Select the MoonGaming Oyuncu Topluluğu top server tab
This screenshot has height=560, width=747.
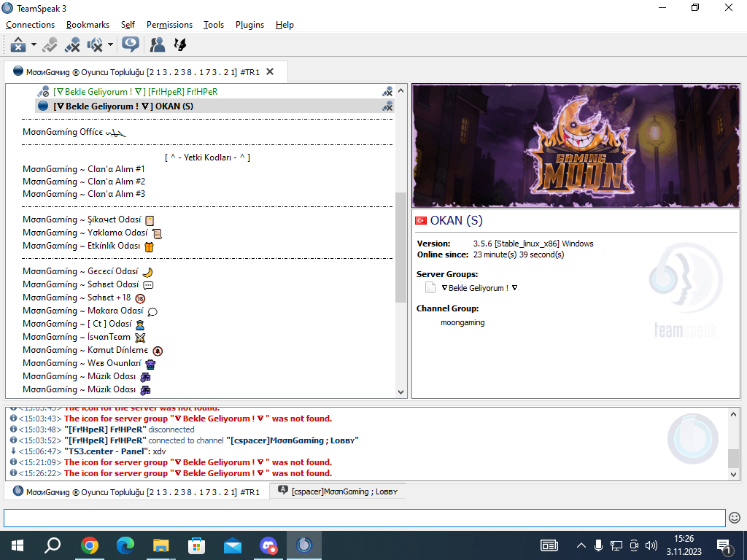[146, 72]
